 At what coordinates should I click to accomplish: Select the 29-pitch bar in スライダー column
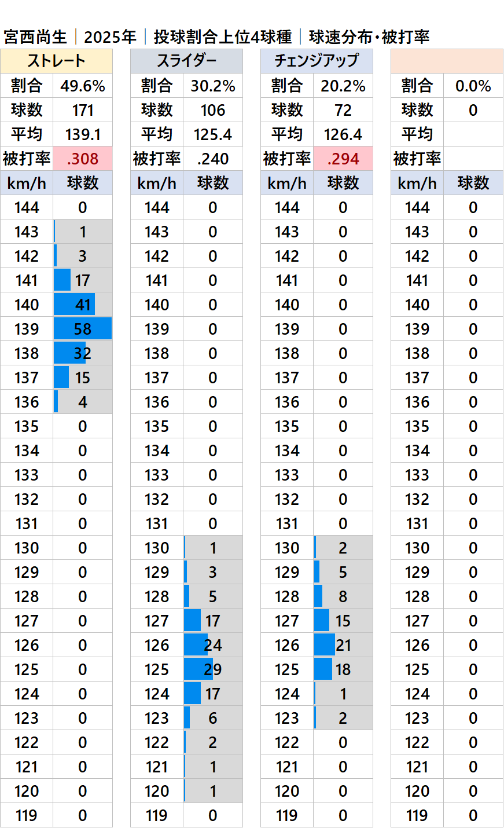coord(198,669)
